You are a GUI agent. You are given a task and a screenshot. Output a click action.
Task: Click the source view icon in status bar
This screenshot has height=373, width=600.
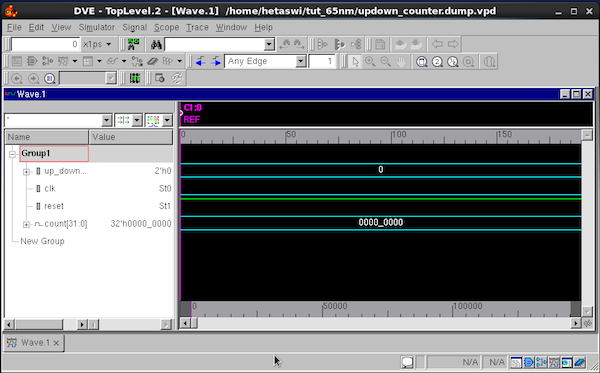[x=516, y=362]
